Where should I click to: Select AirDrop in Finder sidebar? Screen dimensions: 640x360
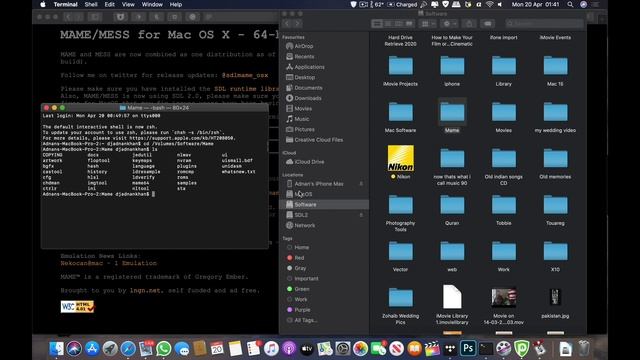(x=304, y=46)
